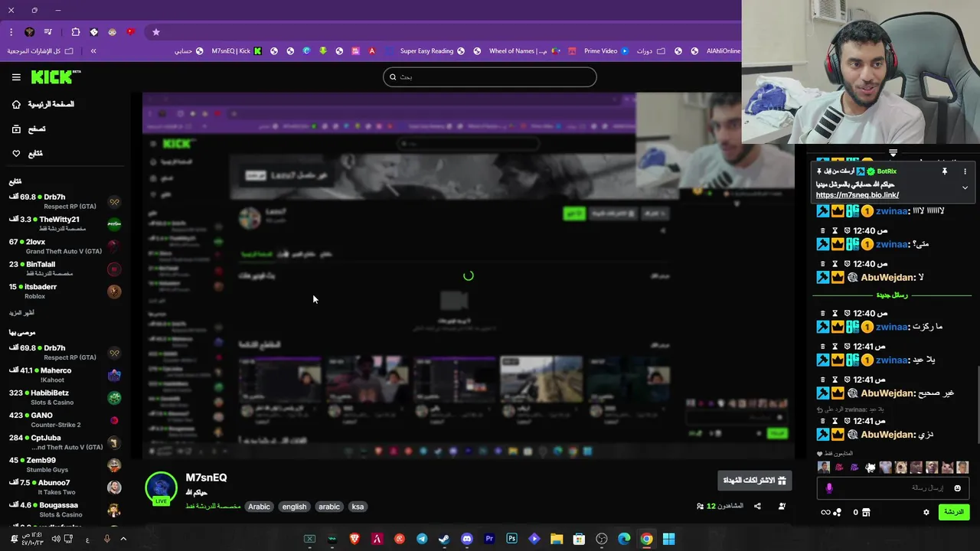Image resolution: width=980 pixels, height=551 pixels.
Task: Jump to the new messages divider label
Action: pos(892,295)
